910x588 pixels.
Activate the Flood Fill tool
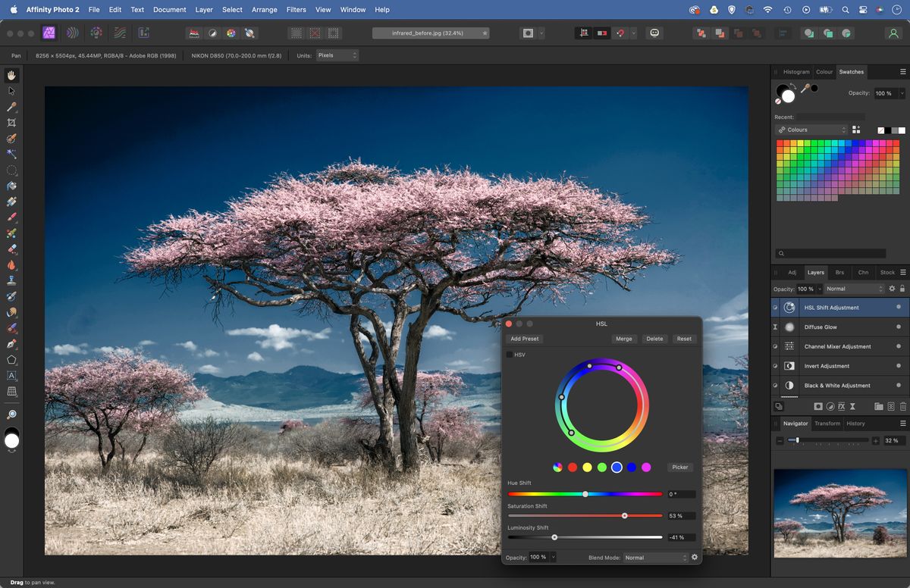(11, 185)
